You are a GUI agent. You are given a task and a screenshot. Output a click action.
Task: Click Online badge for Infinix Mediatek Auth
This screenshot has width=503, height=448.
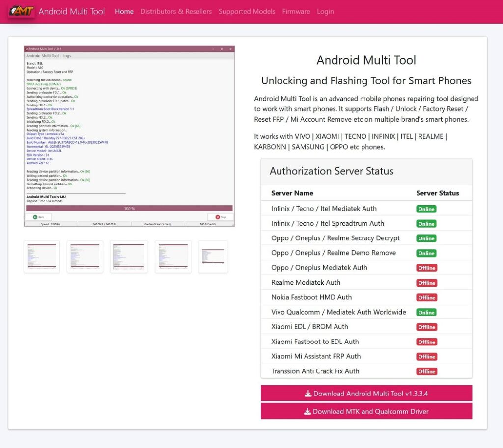point(426,209)
